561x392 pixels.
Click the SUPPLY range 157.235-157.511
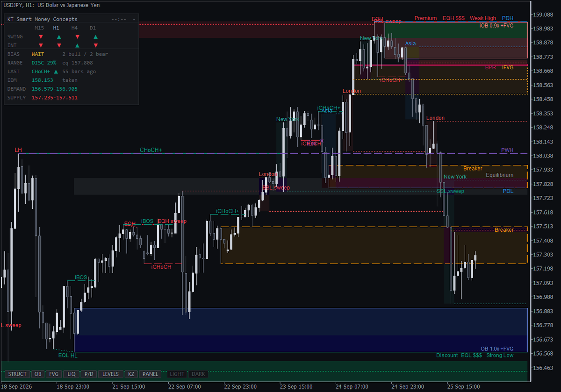[55, 98]
